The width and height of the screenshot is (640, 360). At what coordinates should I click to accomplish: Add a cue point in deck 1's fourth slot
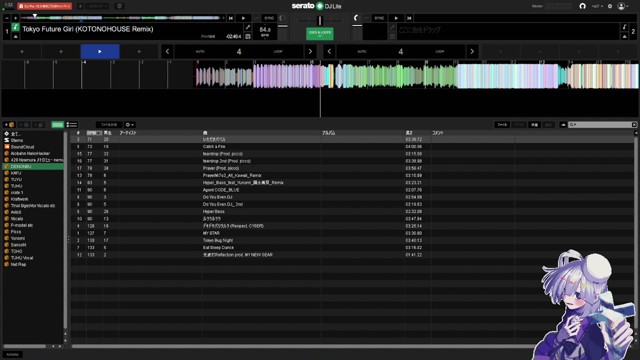click(x=139, y=51)
